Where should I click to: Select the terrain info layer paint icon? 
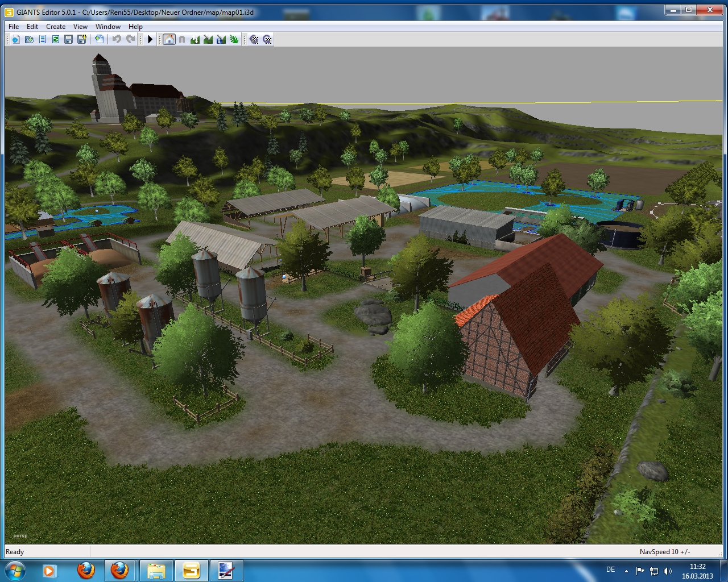coord(221,39)
